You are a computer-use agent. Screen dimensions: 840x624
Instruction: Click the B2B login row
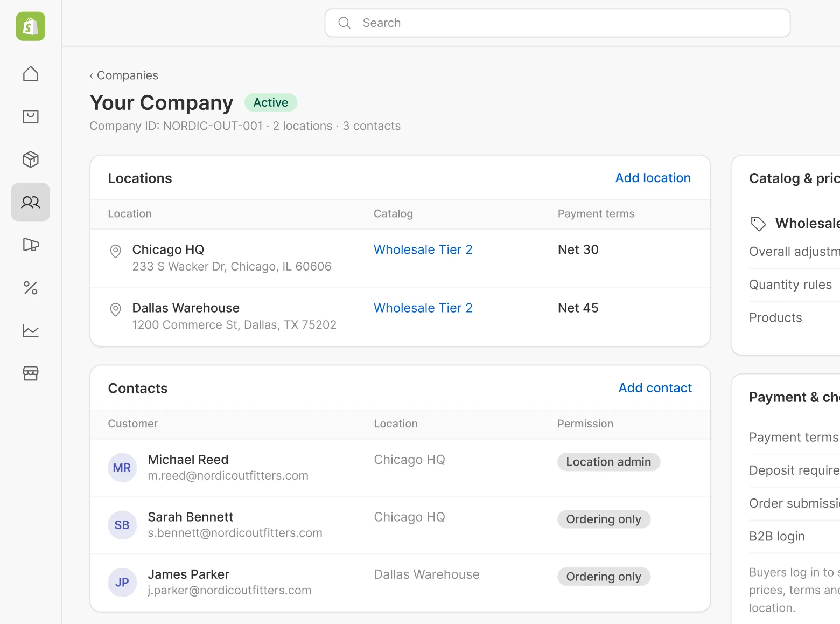(x=794, y=536)
